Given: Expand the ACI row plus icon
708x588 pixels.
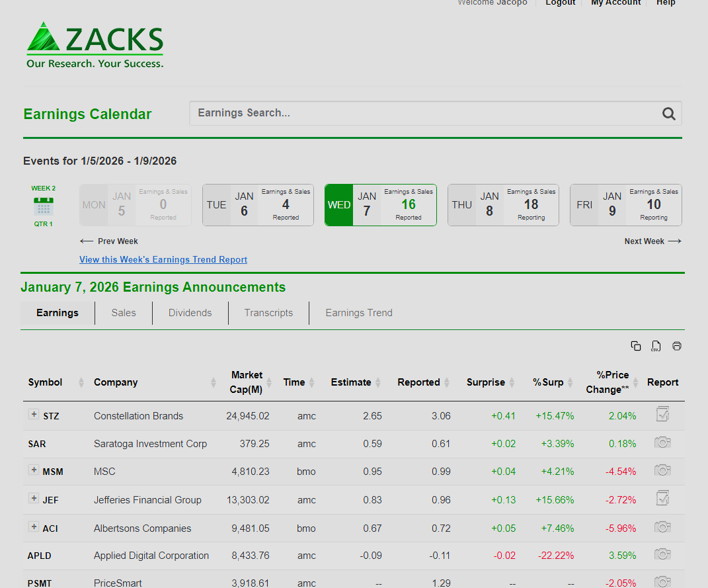Looking at the screenshot, I should point(34,526).
